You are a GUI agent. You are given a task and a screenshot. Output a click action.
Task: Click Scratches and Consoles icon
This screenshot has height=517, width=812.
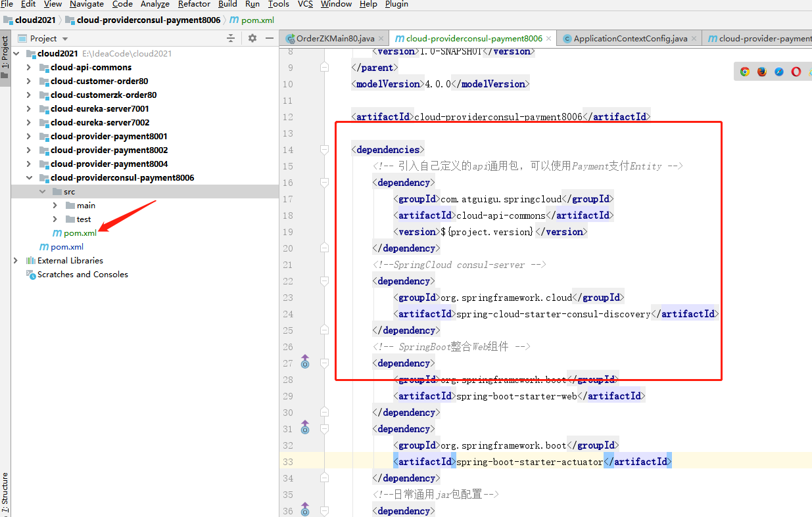pyautogui.click(x=31, y=275)
